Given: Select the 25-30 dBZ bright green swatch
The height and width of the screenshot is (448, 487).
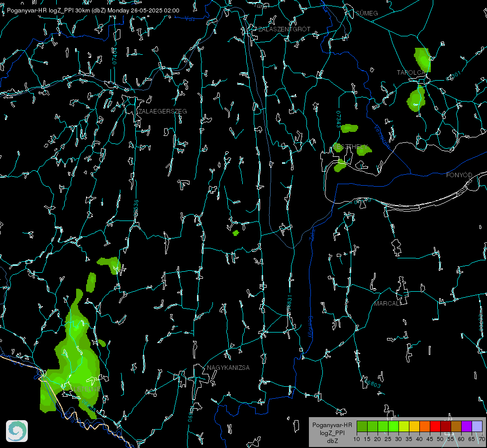Looking at the screenshot, I should coord(393,426).
